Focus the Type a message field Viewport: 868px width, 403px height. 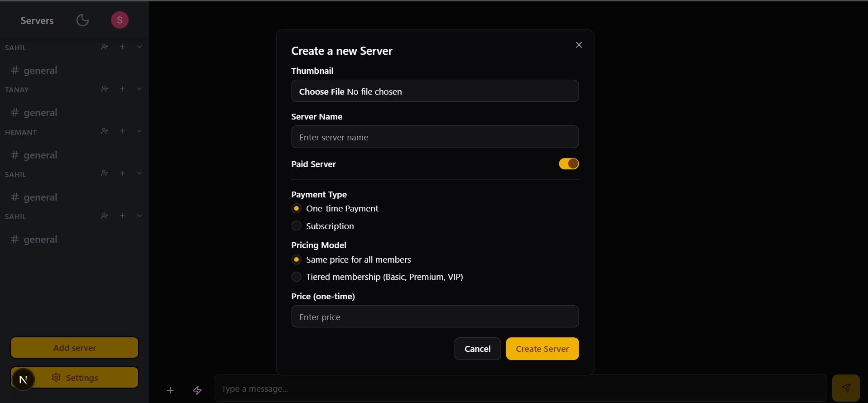coord(520,389)
